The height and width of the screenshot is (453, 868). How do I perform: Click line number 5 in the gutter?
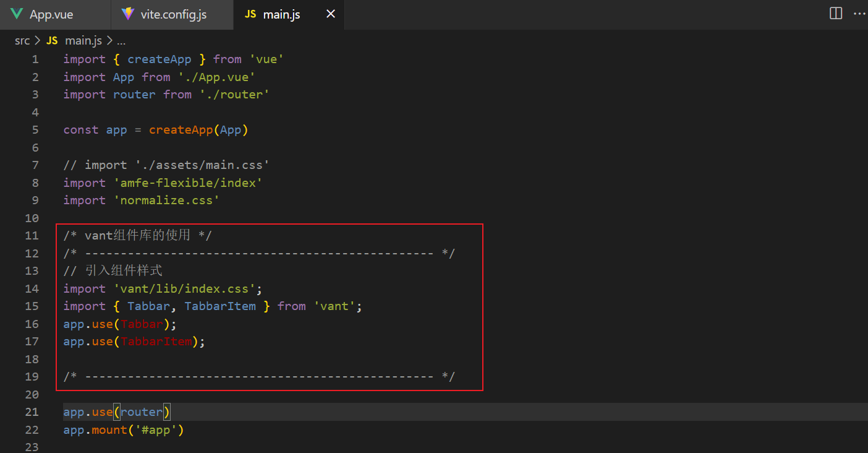(35, 130)
